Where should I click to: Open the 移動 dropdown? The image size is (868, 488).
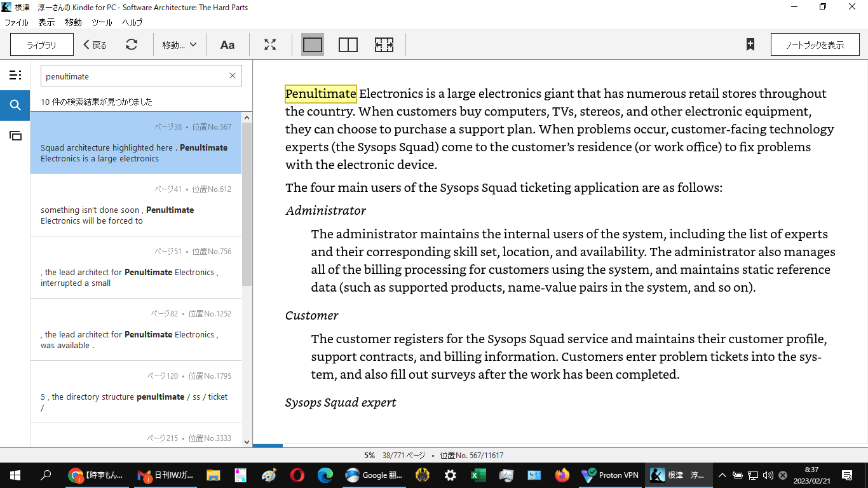180,45
